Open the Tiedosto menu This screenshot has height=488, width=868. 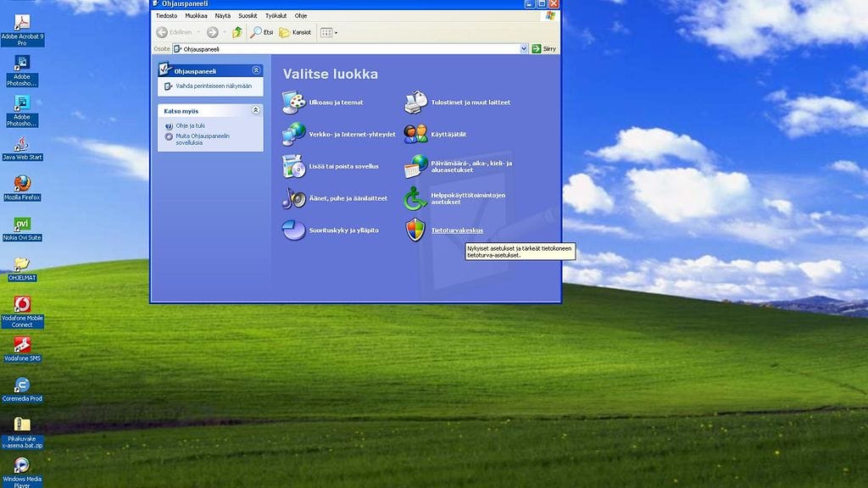(x=166, y=15)
